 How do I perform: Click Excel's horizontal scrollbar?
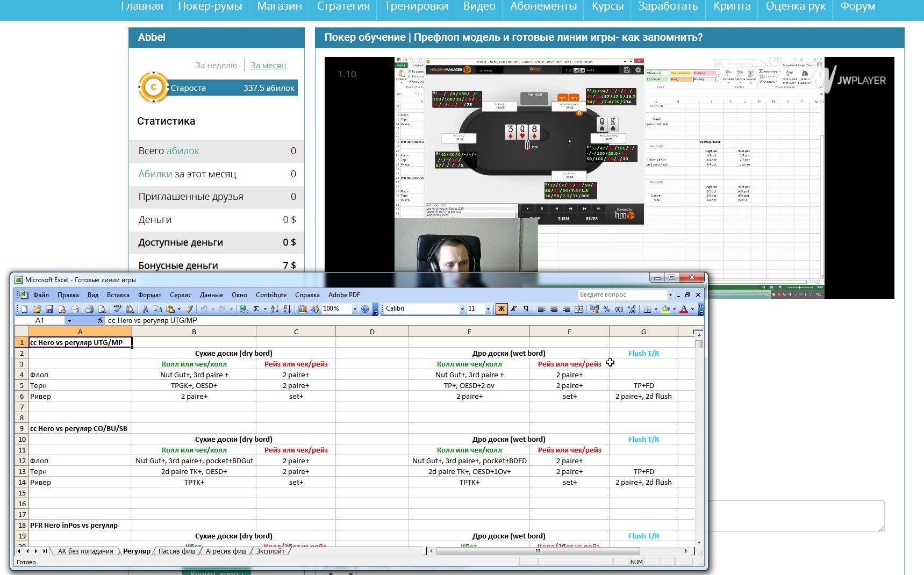(x=558, y=551)
